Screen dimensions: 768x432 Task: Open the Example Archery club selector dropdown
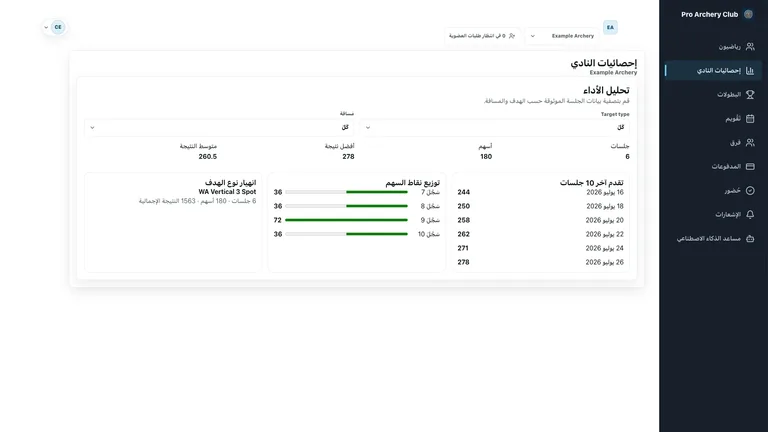[562, 36]
